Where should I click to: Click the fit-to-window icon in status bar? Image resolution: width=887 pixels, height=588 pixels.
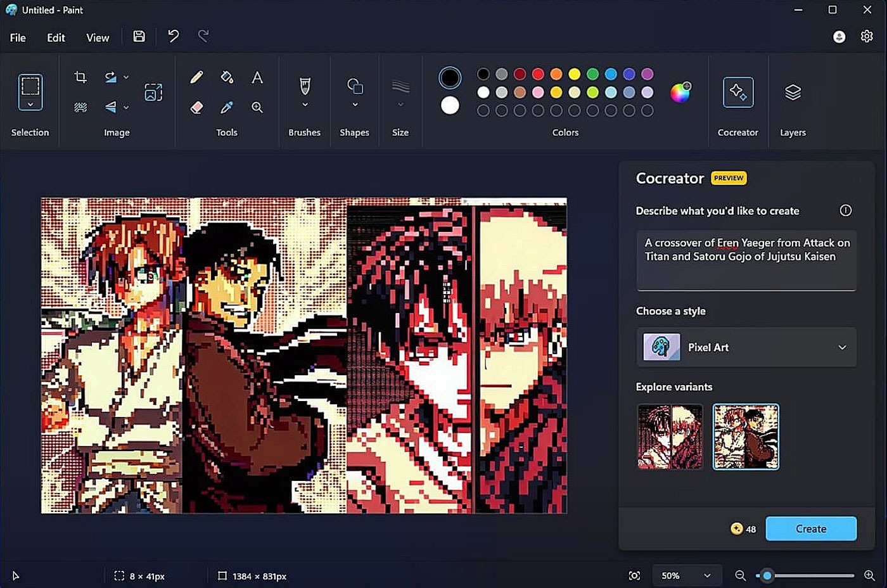click(634, 575)
